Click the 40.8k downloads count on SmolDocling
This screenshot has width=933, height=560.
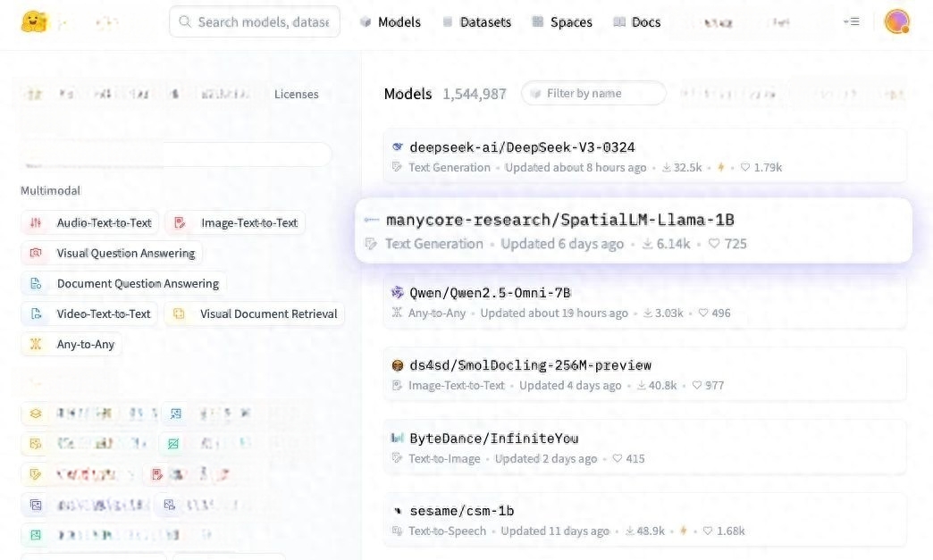[x=662, y=385]
